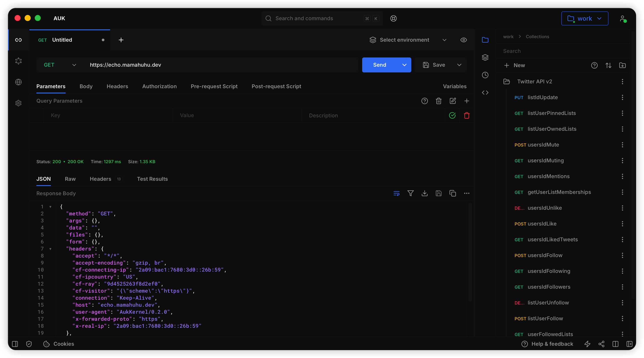644x358 pixels.
Task: Toggle the environment quick-view eye icon
Action: point(463,40)
